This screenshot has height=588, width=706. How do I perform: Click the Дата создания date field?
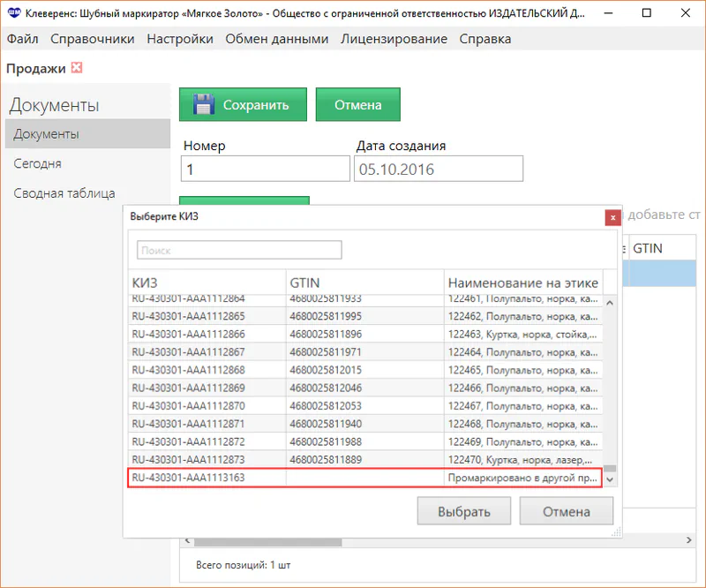point(439,169)
